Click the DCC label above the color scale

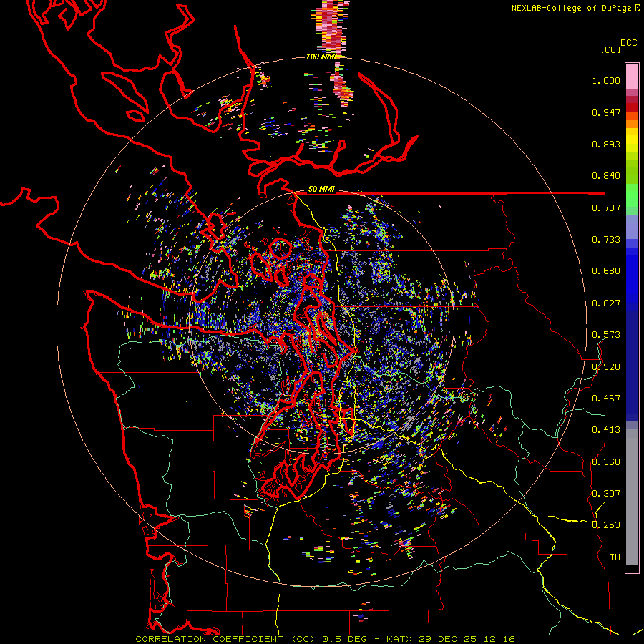click(629, 43)
